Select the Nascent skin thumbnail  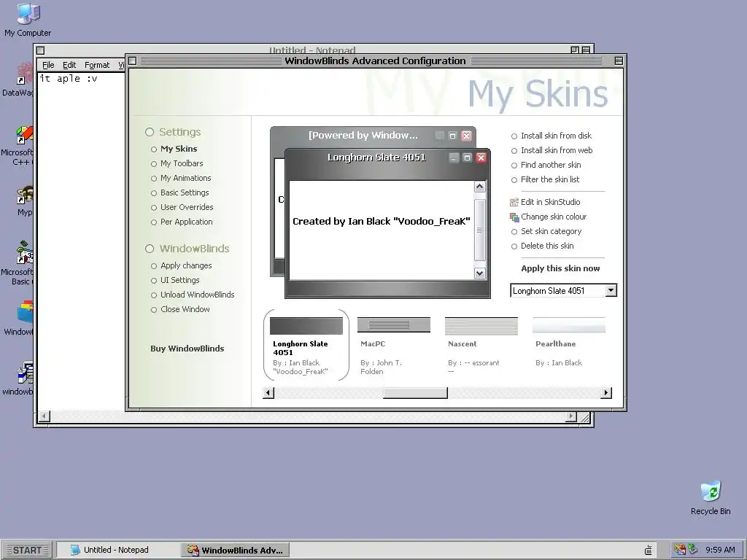481,345
